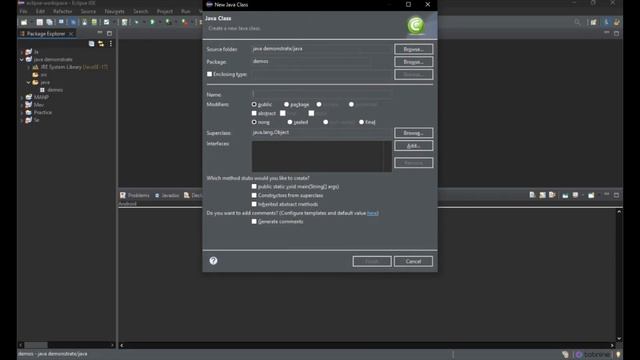Click the Open Perspective icon
The height and width of the screenshot is (360, 640).
coord(593,22)
